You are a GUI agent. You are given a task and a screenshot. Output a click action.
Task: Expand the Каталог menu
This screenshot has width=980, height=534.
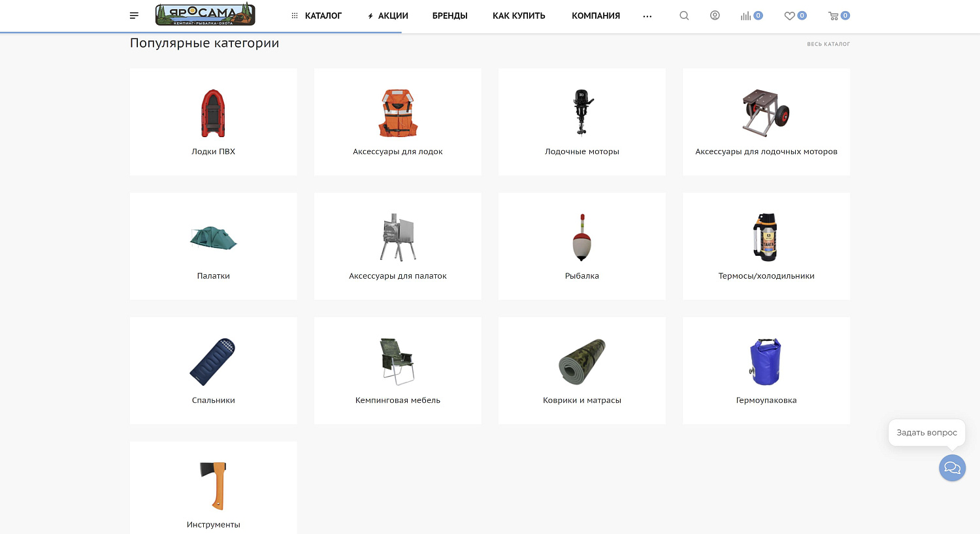point(317,16)
